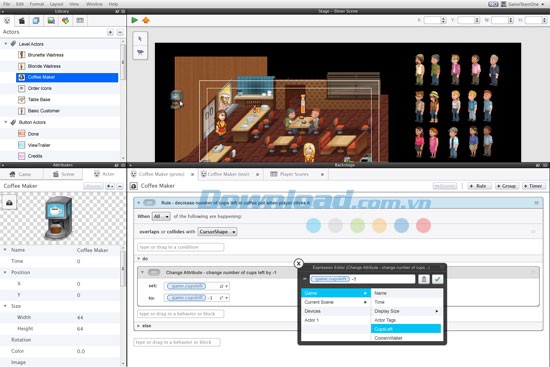Select Coffee Maker in actors list
This screenshot has height=367, width=550.
(67, 77)
